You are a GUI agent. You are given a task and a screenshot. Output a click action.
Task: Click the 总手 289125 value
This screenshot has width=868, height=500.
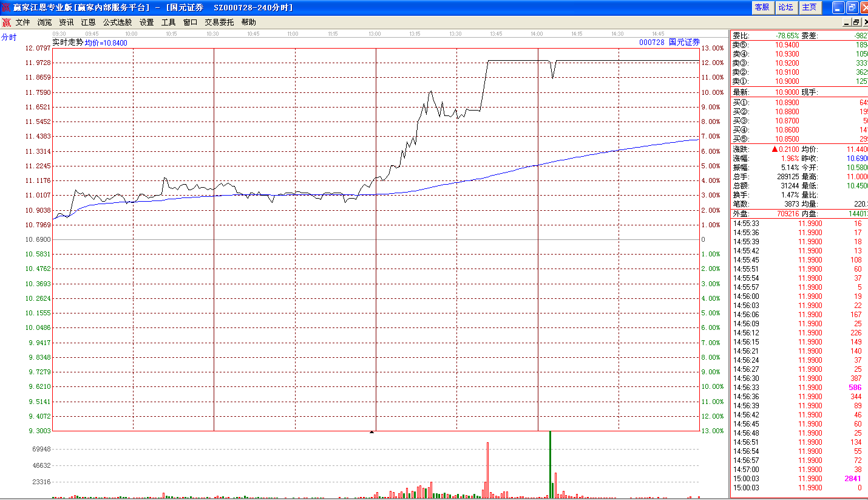tap(788, 177)
